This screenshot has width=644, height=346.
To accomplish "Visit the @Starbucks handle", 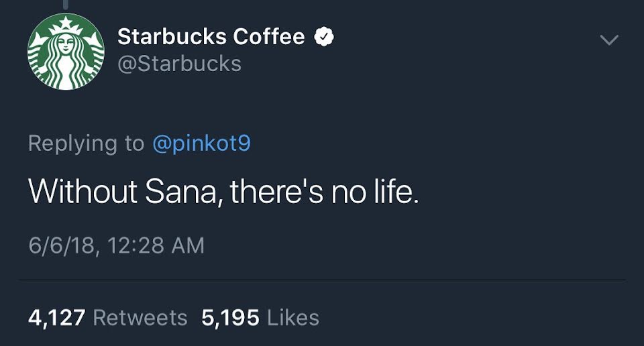I will (x=179, y=64).
